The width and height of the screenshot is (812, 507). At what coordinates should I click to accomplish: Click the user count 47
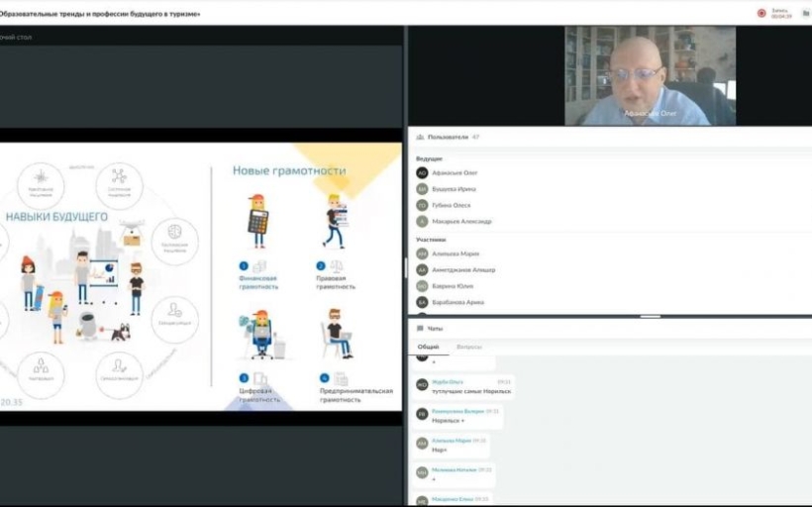[x=476, y=138]
